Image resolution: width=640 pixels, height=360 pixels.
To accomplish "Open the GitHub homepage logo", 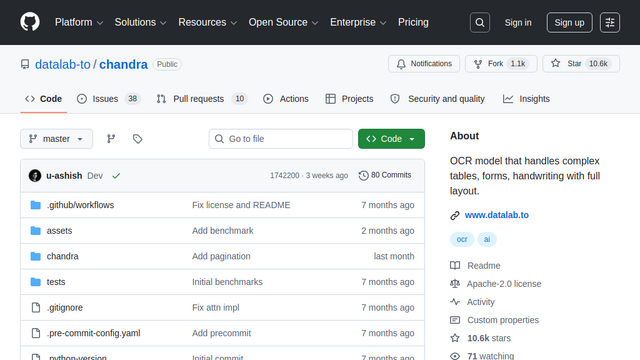I will pyautogui.click(x=30, y=22).
